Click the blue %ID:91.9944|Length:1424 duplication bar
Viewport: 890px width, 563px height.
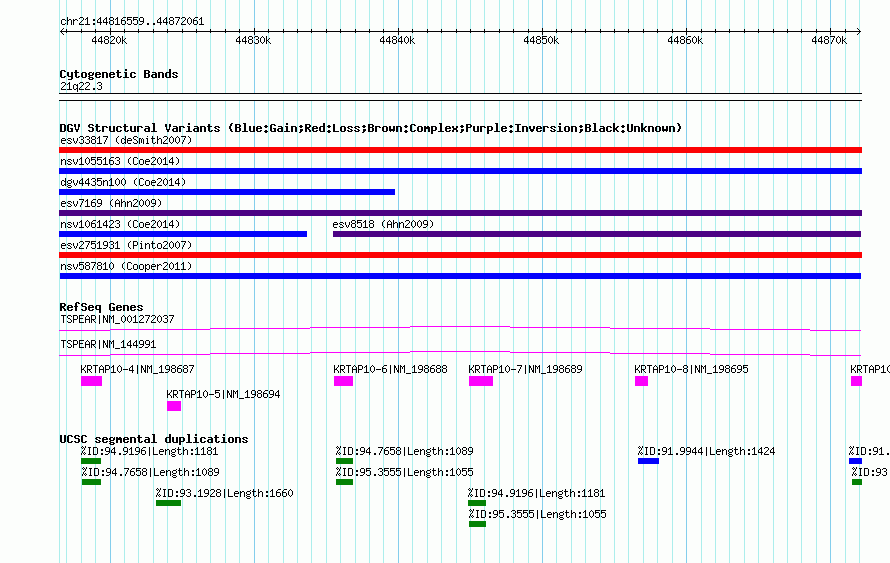[648, 461]
